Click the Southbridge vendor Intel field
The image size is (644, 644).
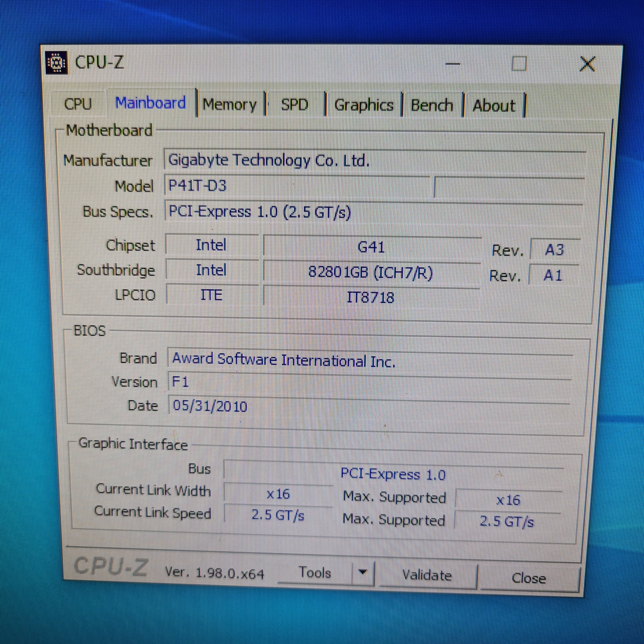212,270
